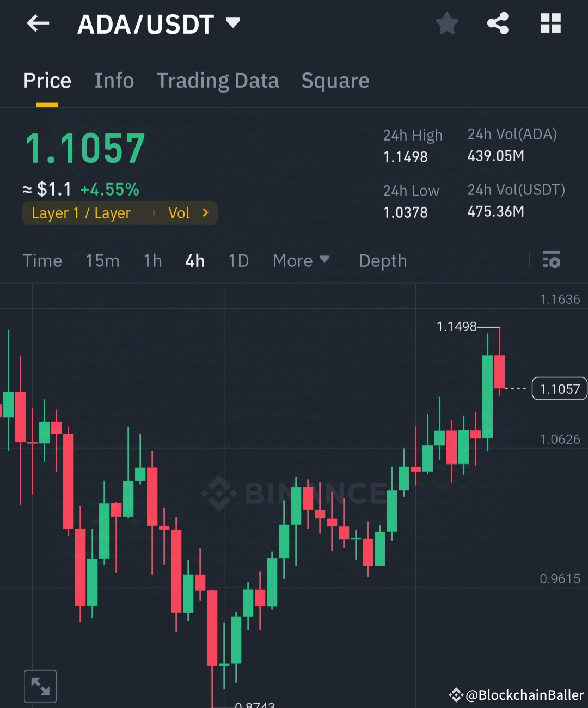
Task: Open the chart indicator settings icon
Action: click(x=552, y=260)
